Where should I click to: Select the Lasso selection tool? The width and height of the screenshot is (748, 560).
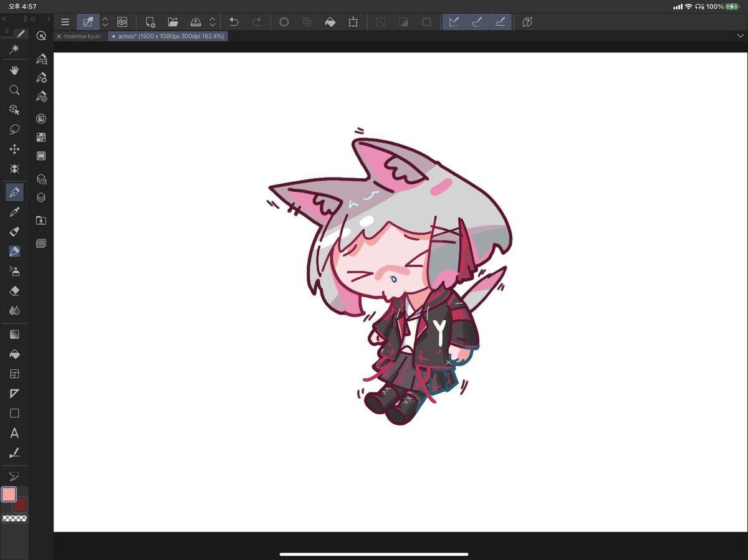click(14, 130)
